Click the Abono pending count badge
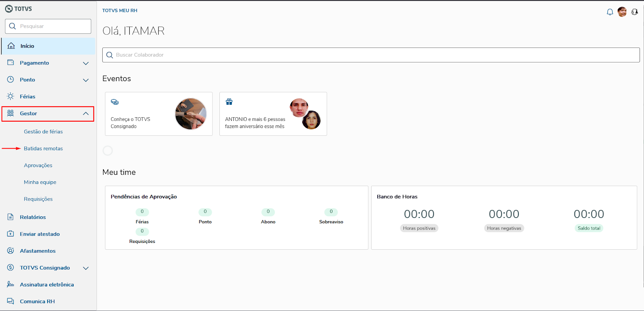 [268, 211]
